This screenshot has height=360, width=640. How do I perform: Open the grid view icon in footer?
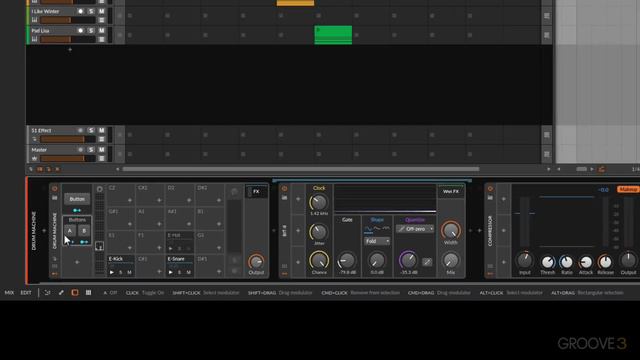coord(88,293)
